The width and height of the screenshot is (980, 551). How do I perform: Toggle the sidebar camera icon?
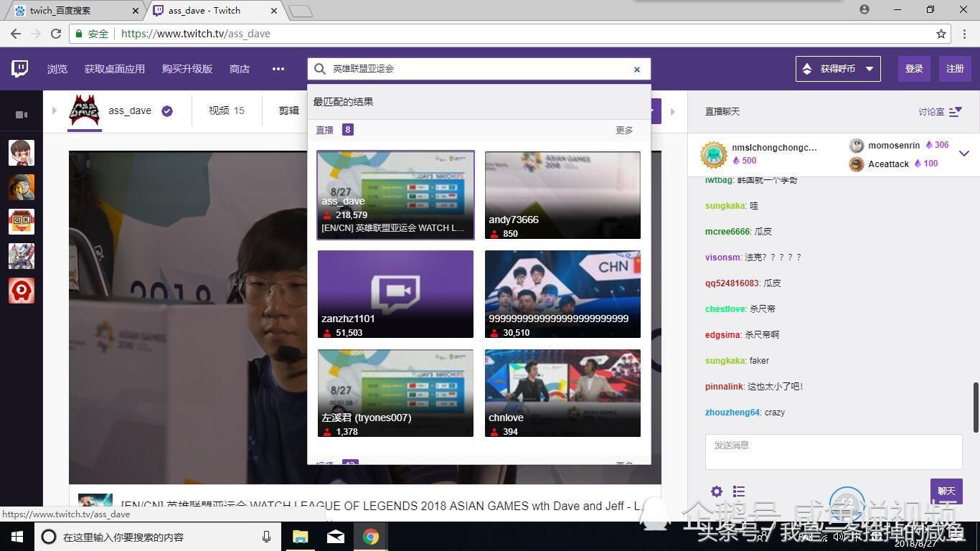click(22, 115)
